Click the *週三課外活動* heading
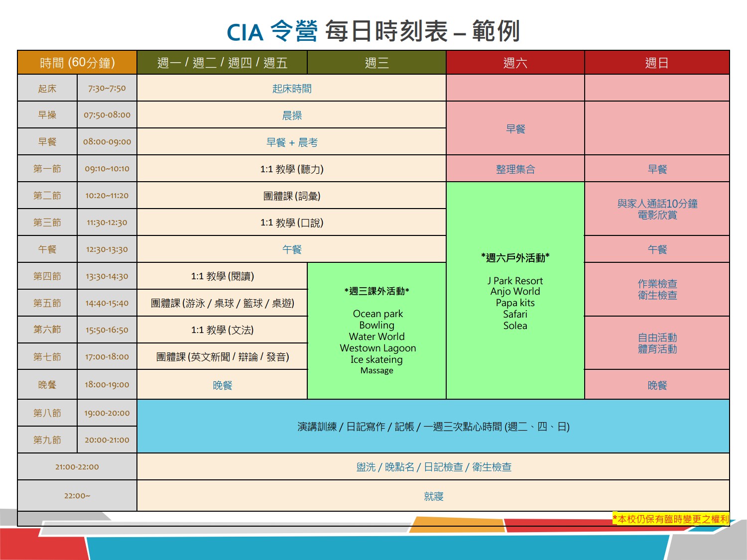This screenshot has height=560, width=747. pos(376,291)
